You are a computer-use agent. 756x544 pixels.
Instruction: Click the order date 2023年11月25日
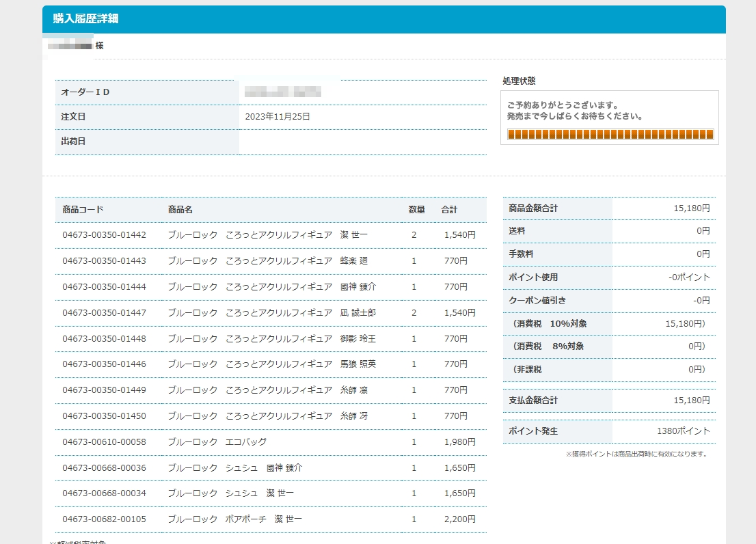278,117
